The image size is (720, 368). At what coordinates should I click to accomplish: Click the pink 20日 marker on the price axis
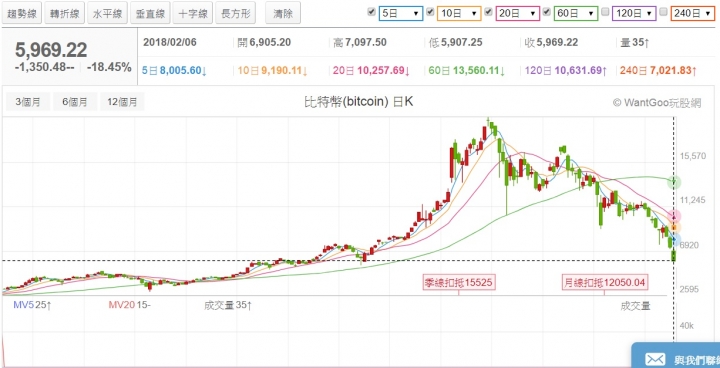(x=674, y=216)
